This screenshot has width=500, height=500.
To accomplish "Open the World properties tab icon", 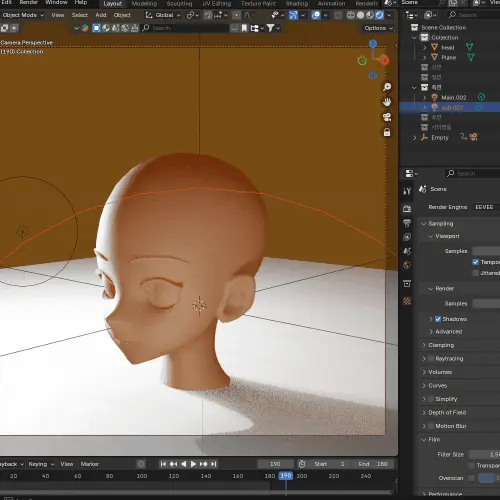I will (x=407, y=265).
